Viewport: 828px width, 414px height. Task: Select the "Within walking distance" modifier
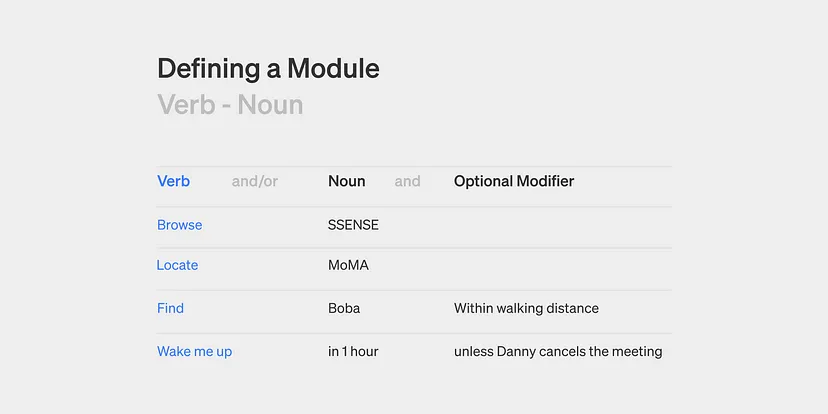[x=526, y=308]
